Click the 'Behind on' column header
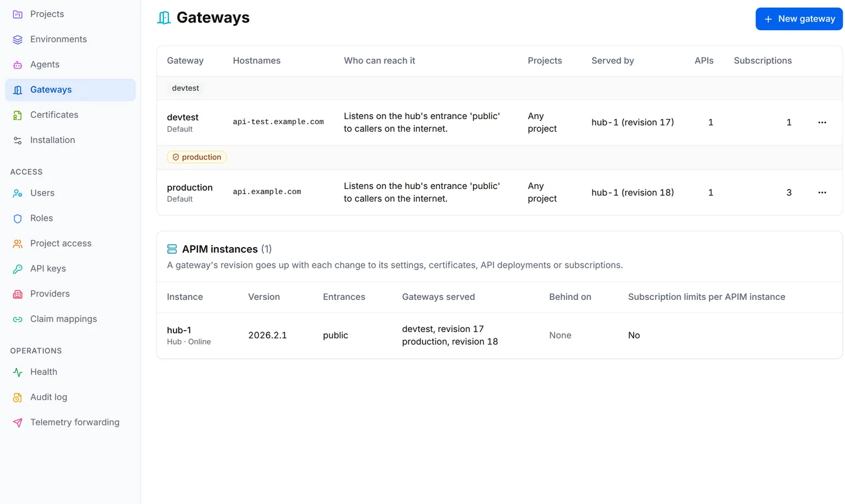 570,297
